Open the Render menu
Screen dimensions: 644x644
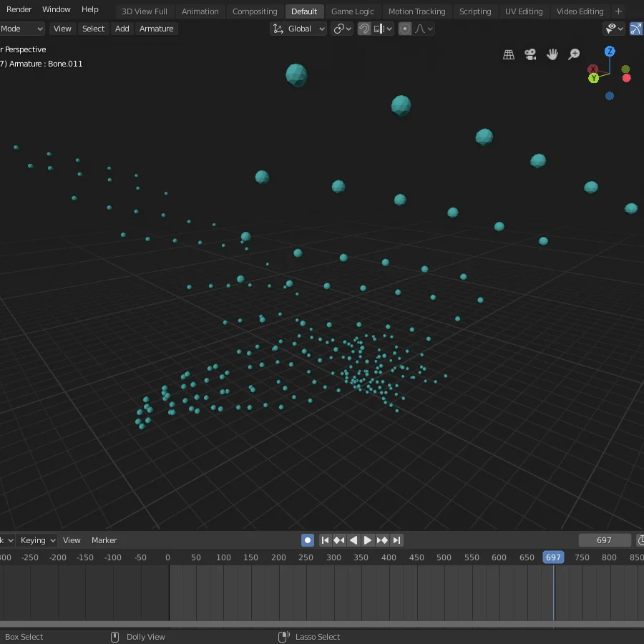pyautogui.click(x=19, y=9)
